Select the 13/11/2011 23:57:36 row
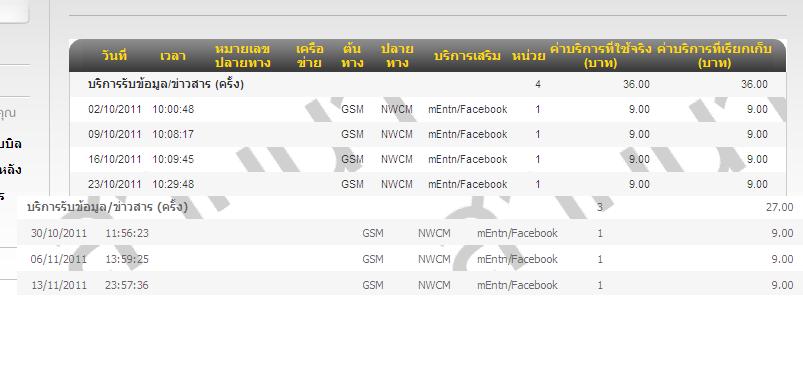The image size is (803, 384). click(410, 285)
